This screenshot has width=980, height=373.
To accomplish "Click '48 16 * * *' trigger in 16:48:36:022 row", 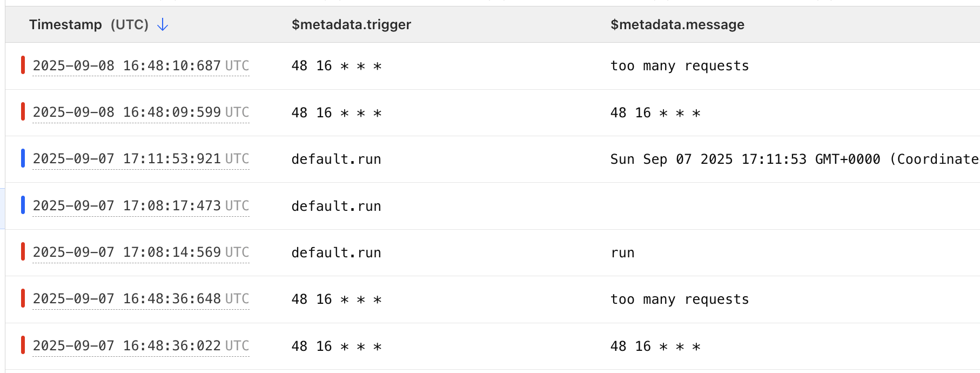I will tap(336, 347).
